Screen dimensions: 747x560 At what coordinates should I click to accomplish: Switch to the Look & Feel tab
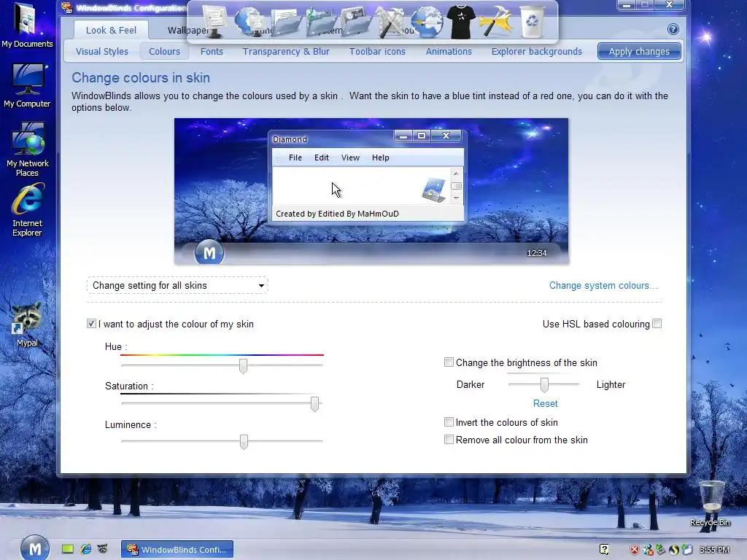[111, 30]
